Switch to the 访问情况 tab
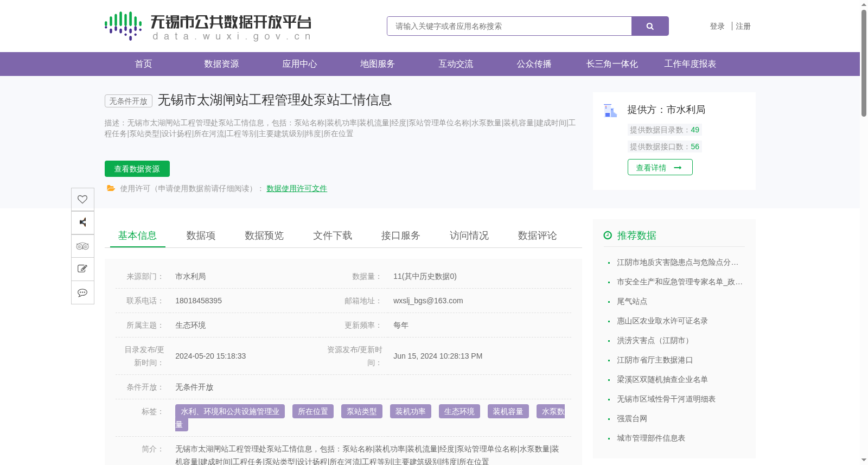 (x=469, y=235)
